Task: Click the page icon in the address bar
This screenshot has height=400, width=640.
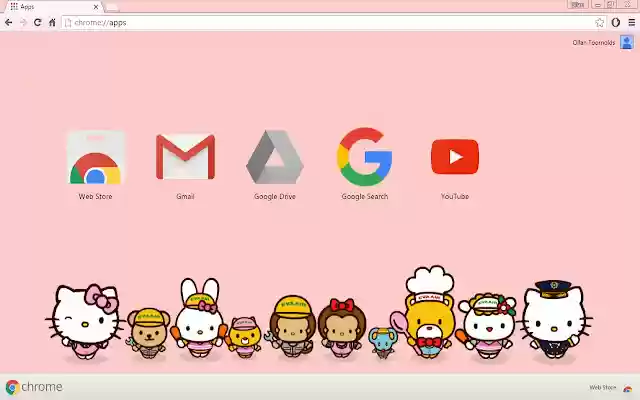Action: pyautogui.click(x=68, y=23)
